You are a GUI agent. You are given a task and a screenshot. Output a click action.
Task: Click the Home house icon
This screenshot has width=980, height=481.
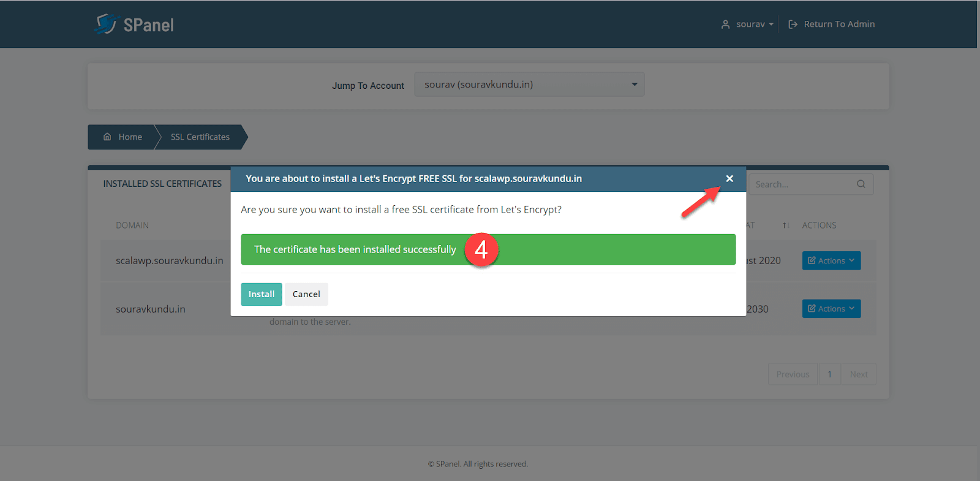click(107, 137)
